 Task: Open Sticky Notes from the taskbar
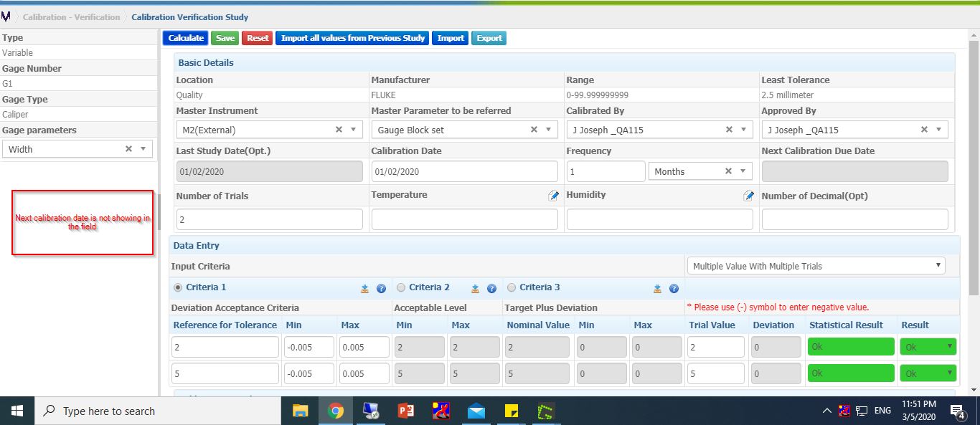point(512,411)
